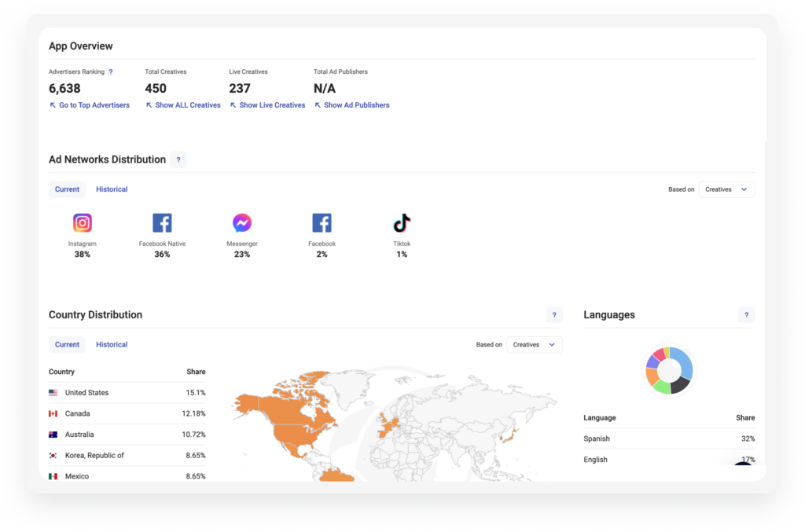Switch to Historical tab in Ad Networks Distribution

tap(112, 189)
